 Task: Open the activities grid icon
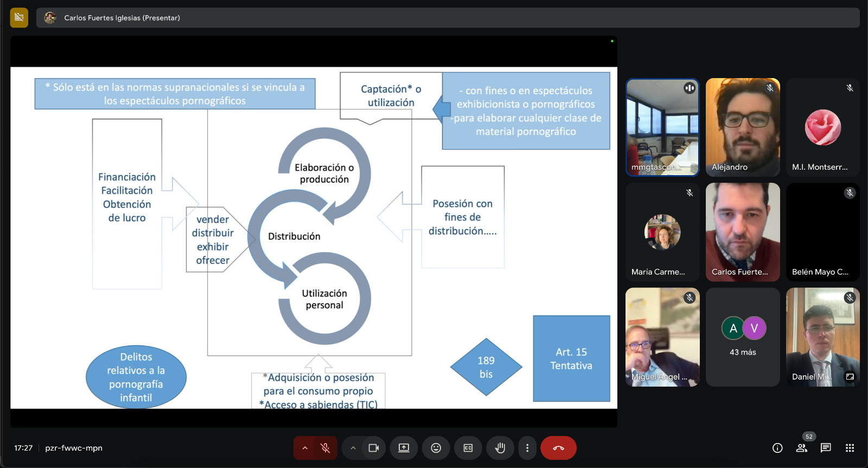pyautogui.click(x=850, y=448)
